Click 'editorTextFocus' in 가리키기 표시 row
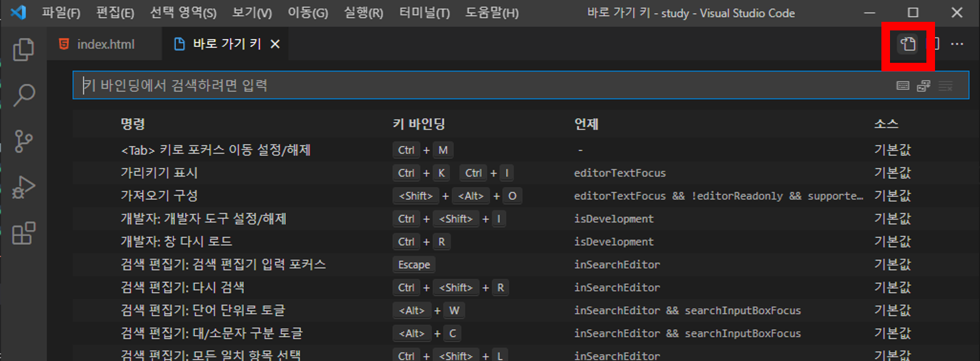 pyautogui.click(x=620, y=173)
